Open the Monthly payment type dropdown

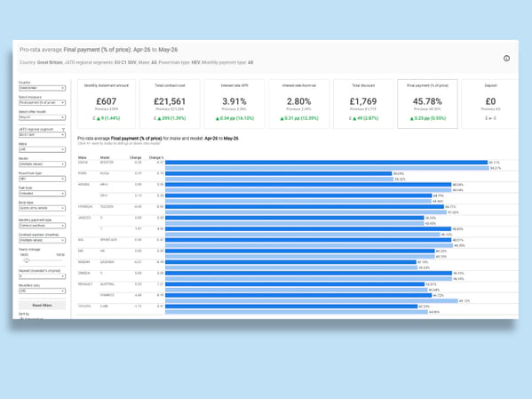[42, 226]
